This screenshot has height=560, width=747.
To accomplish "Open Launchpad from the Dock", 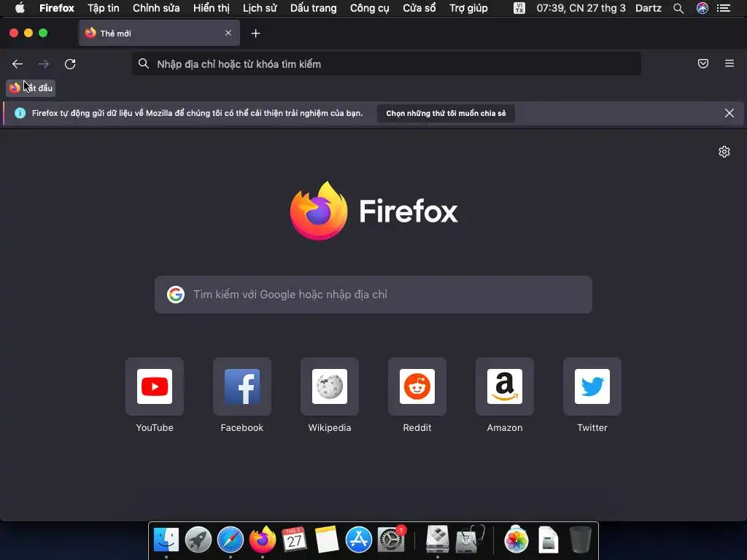I will [x=198, y=540].
